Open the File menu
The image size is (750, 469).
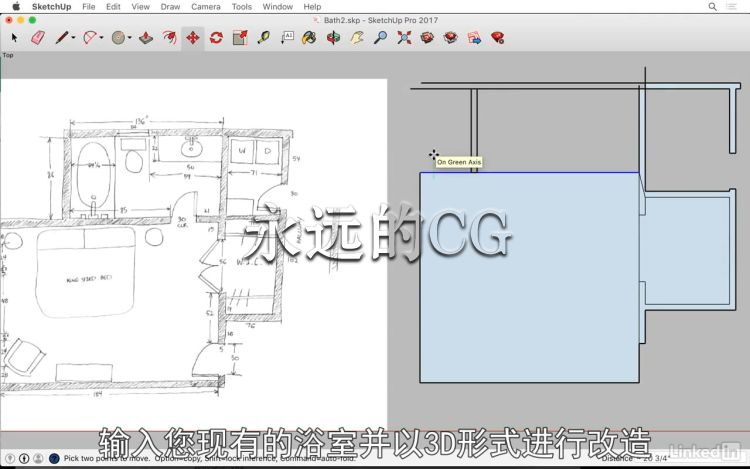pos(88,7)
